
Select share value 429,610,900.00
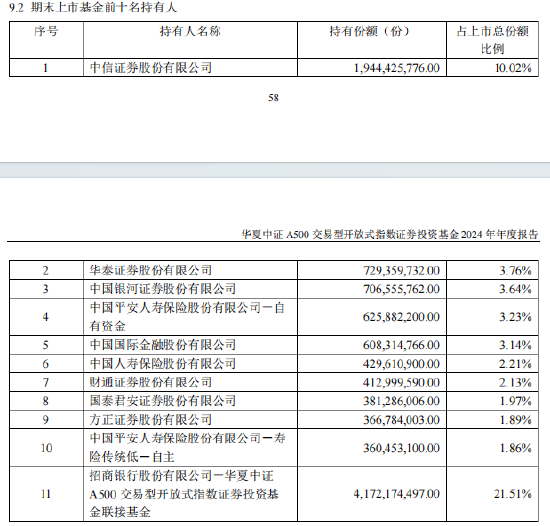pos(401,364)
